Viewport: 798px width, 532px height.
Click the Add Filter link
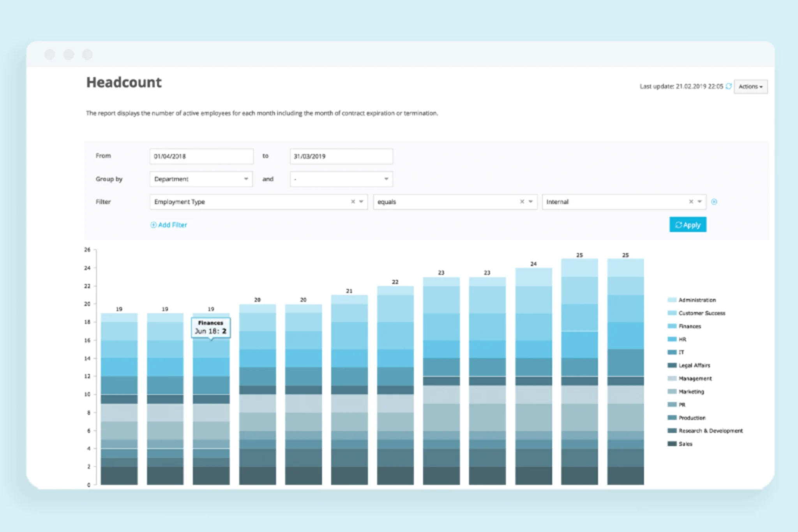[169, 225]
